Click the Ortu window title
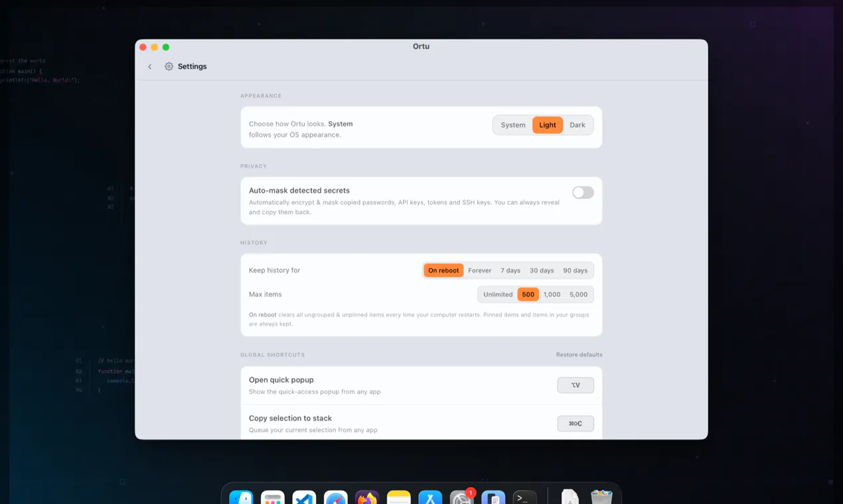 tap(421, 46)
